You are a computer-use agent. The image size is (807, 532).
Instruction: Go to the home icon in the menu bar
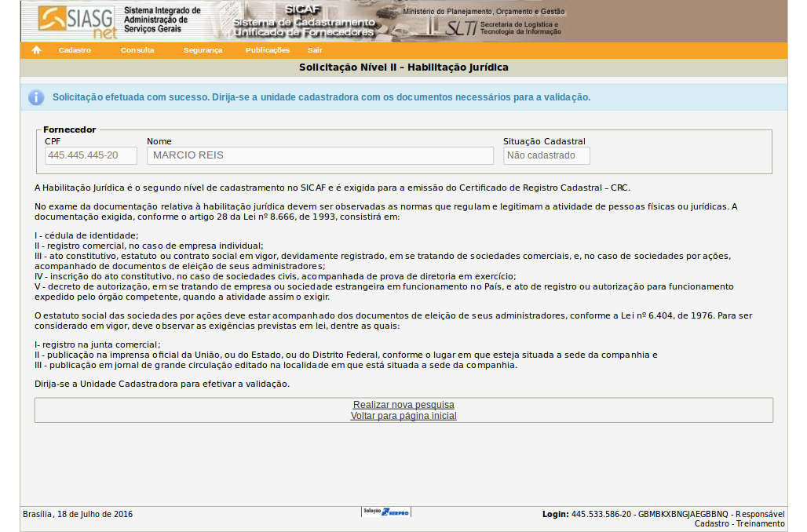coord(37,50)
